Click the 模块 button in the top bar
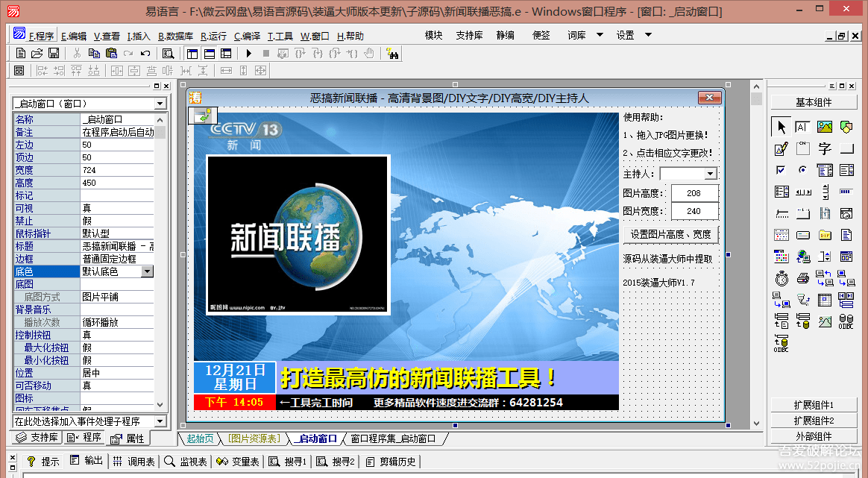This screenshot has height=478, width=868. point(433,35)
